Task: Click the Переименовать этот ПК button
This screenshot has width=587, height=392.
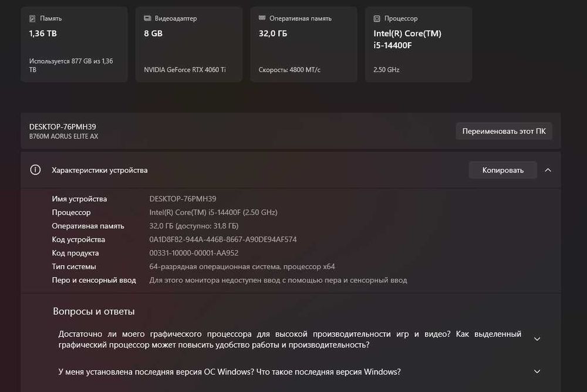Action: pyautogui.click(x=504, y=131)
